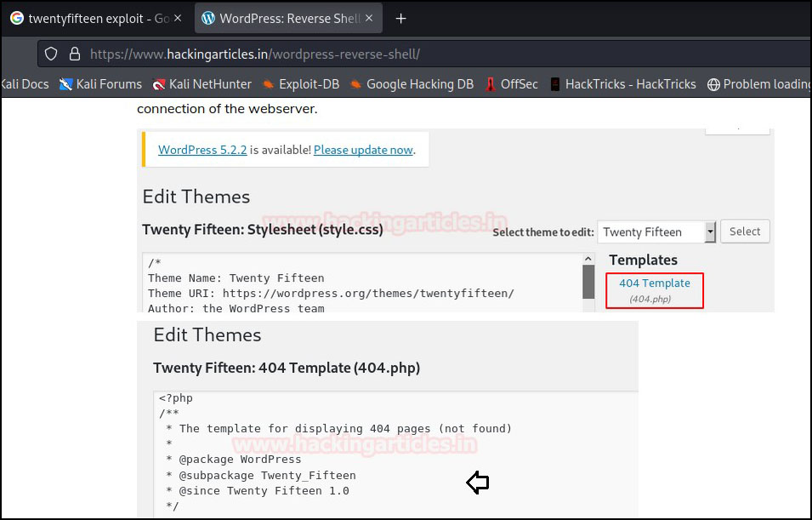Open the HackTricks bookmark
Image resolution: width=812 pixels, height=520 pixels.
[623, 84]
